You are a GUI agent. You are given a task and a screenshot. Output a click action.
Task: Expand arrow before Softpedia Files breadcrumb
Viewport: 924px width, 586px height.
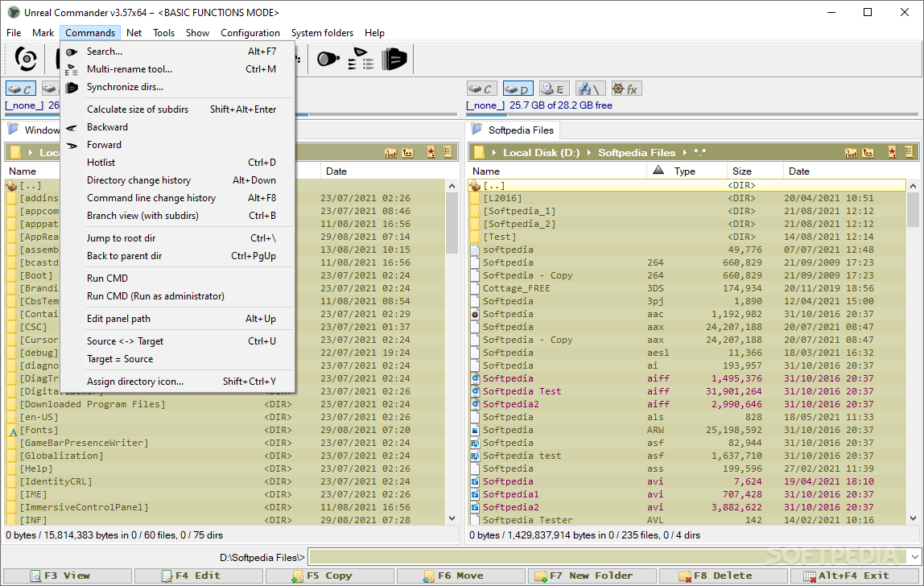click(x=588, y=153)
